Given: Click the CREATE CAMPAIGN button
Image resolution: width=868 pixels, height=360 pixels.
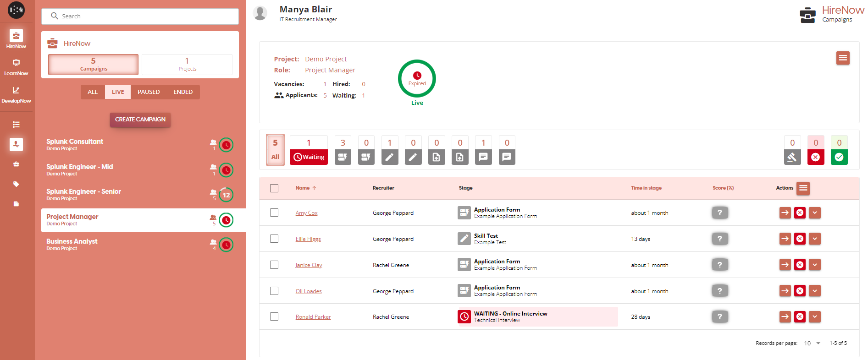Looking at the screenshot, I should coord(140,120).
